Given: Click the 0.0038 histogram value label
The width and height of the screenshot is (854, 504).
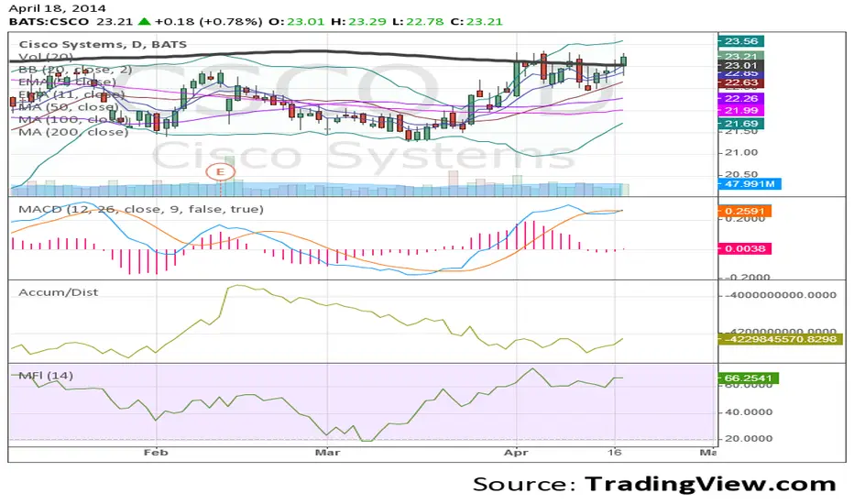Looking at the screenshot, I should point(745,248).
